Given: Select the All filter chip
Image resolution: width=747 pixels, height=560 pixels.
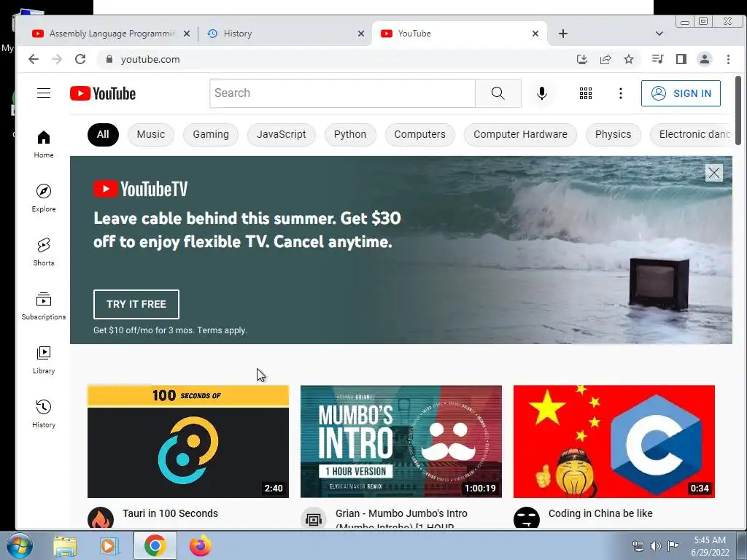Looking at the screenshot, I should point(103,135).
